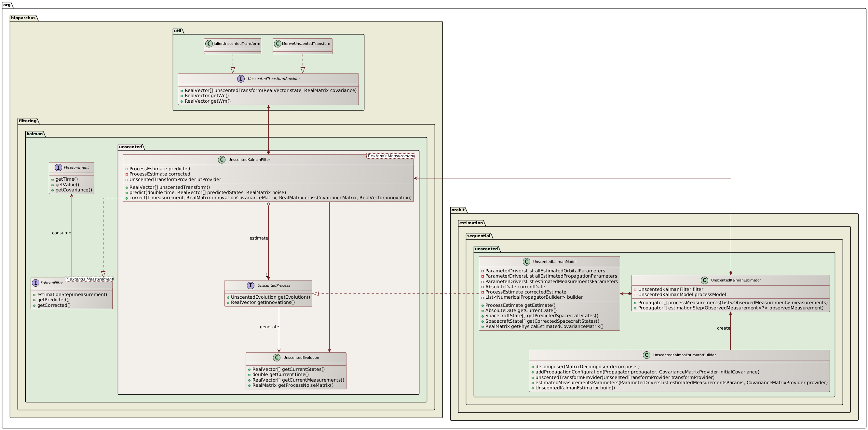868x430 pixels.
Task: Expand the orekit package tab
Action: pyautogui.click(x=457, y=210)
